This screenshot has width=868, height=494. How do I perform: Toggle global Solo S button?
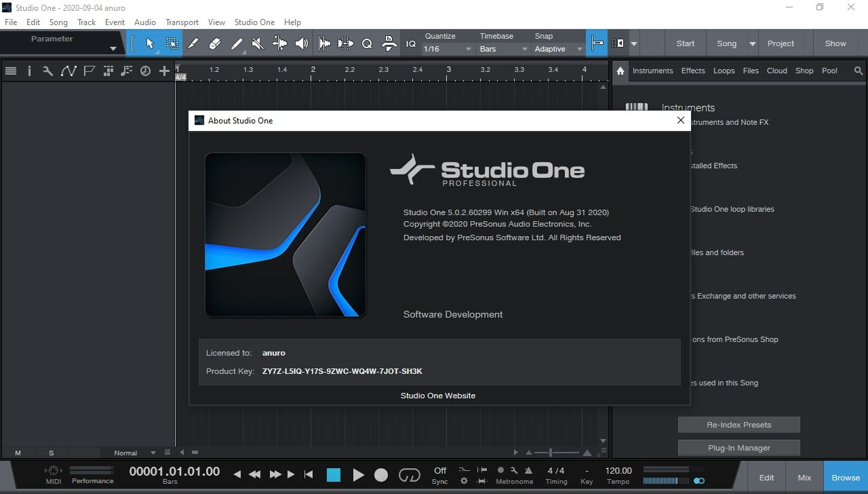coord(51,453)
